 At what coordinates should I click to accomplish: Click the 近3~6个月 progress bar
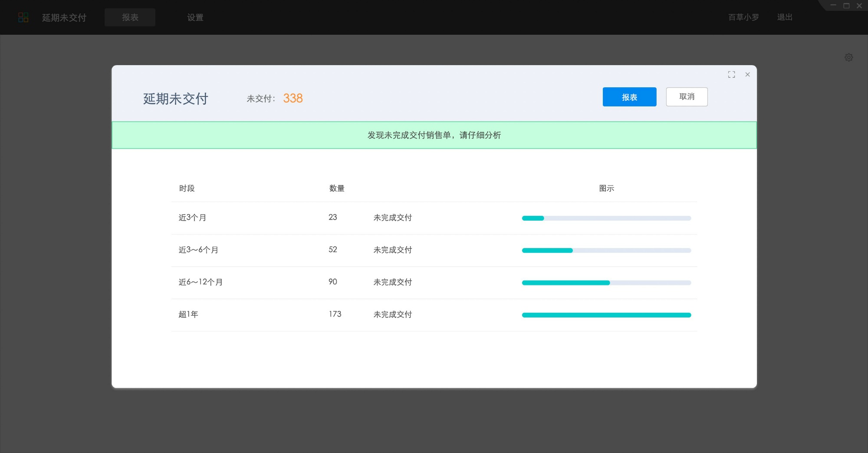pos(606,250)
